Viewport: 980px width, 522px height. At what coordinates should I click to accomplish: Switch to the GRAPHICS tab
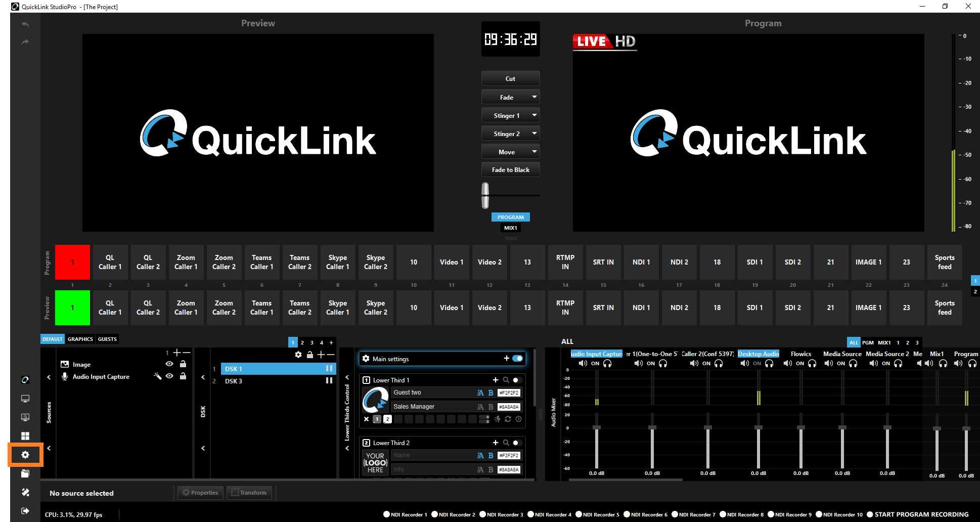point(80,339)
